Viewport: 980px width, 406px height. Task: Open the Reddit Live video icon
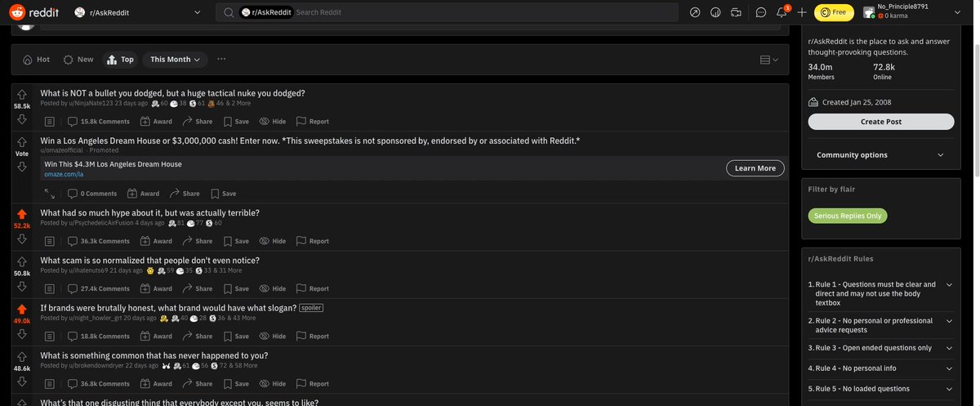(x=737, y=12)
